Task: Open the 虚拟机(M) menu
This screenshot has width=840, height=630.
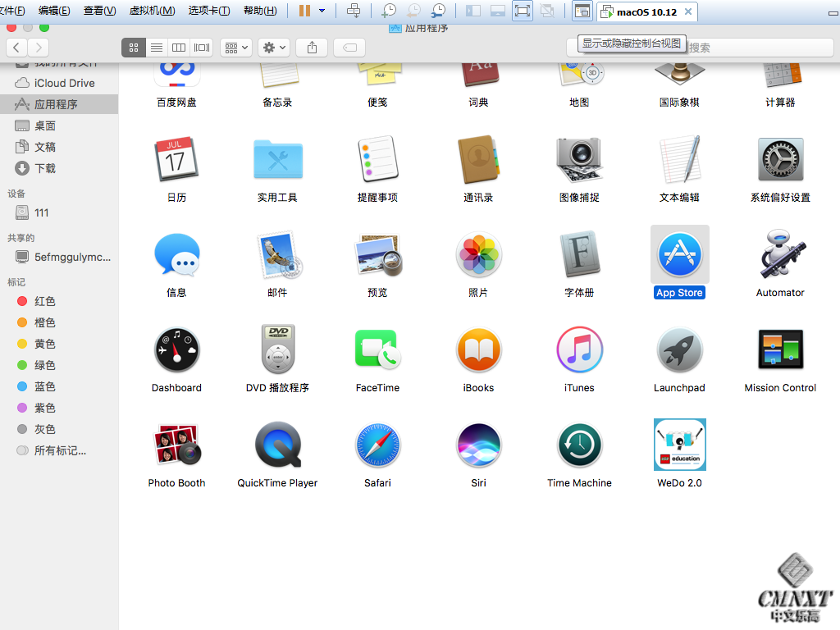Action: tap(152, 11)
